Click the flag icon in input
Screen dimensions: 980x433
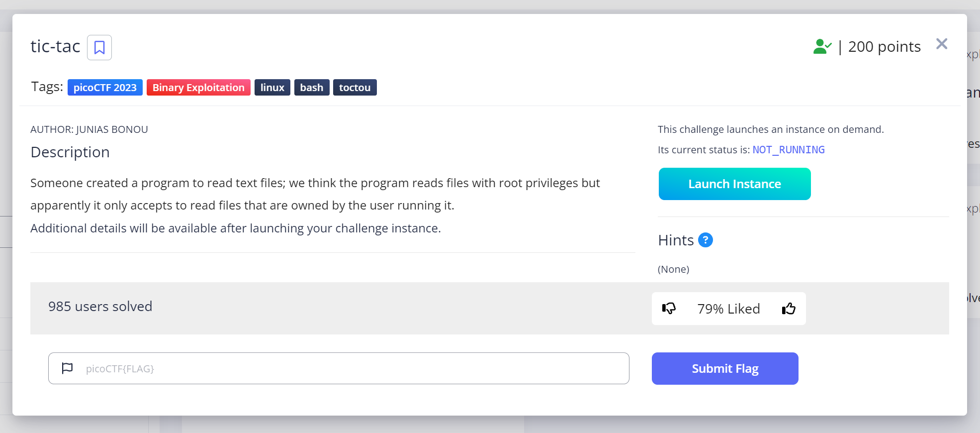coord(67,368)
